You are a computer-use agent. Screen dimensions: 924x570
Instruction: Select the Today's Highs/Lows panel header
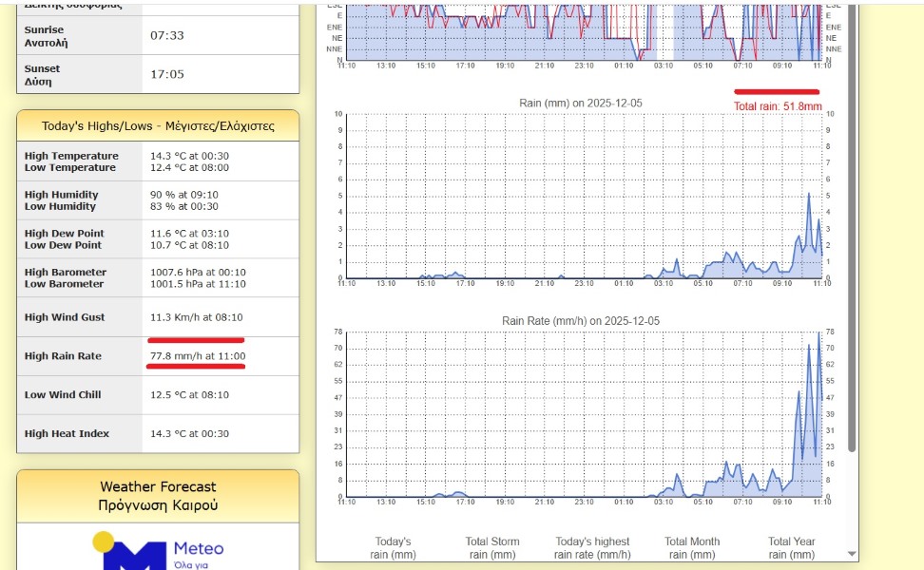click(x=158, y=125)
